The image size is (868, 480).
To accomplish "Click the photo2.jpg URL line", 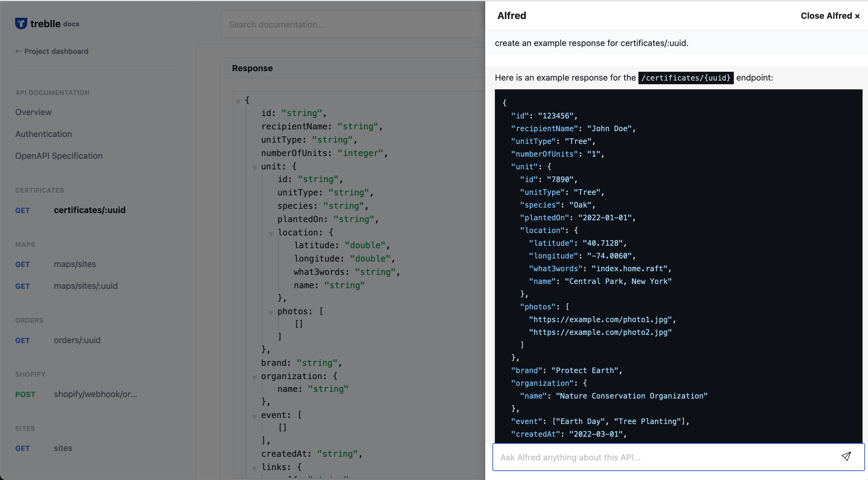I will (600, 332).
